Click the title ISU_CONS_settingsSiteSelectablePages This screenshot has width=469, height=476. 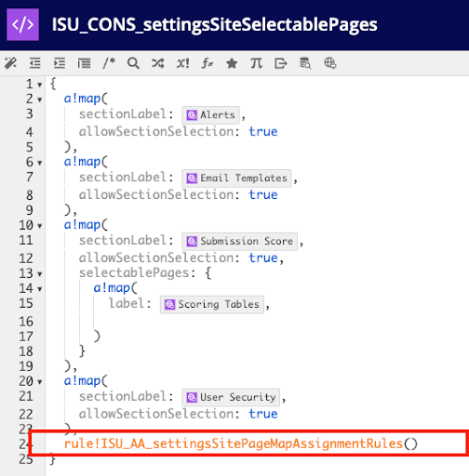(x=214, y=25)
